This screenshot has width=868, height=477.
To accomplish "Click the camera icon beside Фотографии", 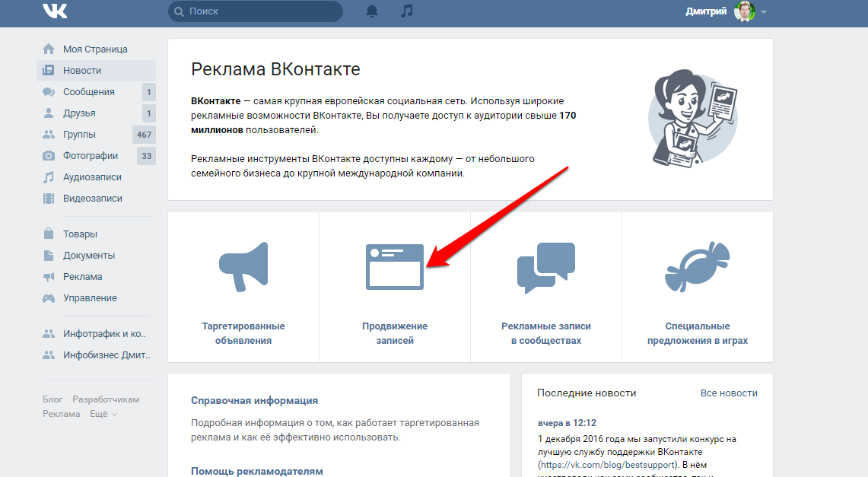I will click(x=49, y=155).
